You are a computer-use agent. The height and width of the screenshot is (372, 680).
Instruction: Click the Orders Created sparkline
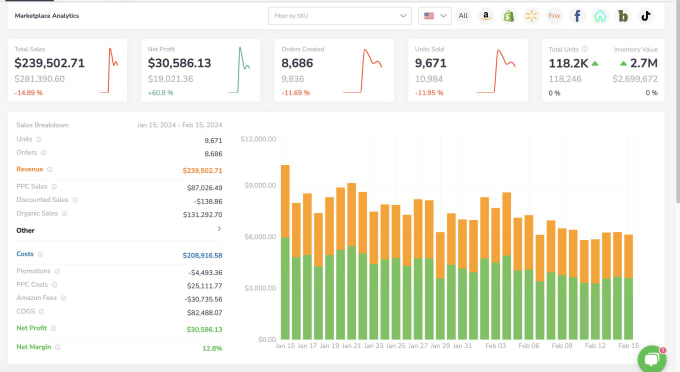[363, 71]
